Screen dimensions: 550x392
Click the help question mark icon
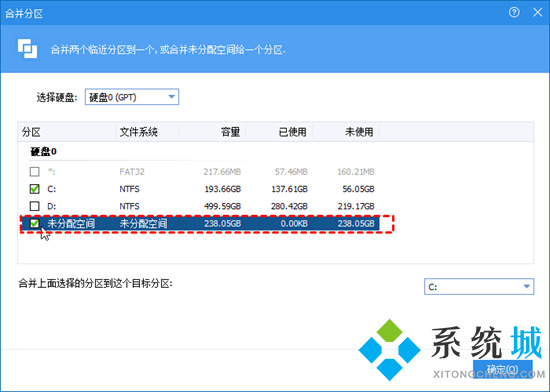(514, 13)
